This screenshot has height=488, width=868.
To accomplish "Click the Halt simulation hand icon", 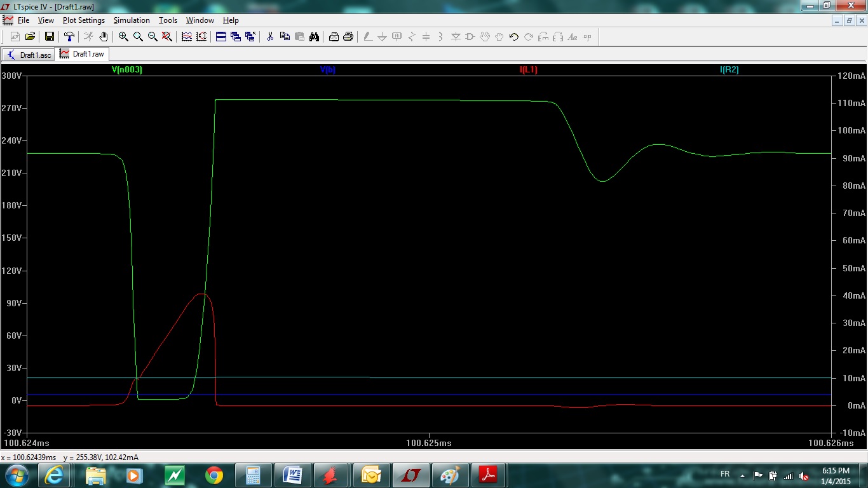I will click(x=104, y=37).
